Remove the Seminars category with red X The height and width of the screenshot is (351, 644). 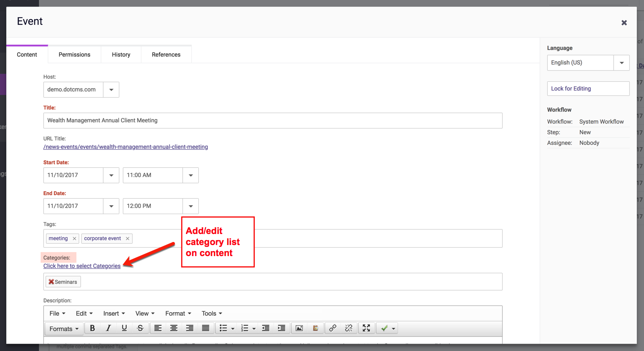coord(51,282)
